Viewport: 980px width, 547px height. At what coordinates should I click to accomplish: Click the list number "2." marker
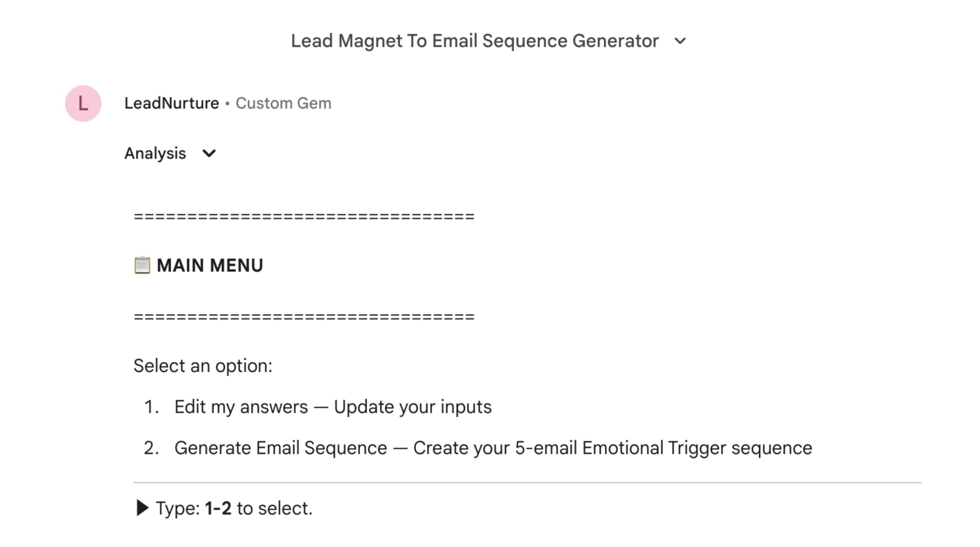[x=151, y=448]
